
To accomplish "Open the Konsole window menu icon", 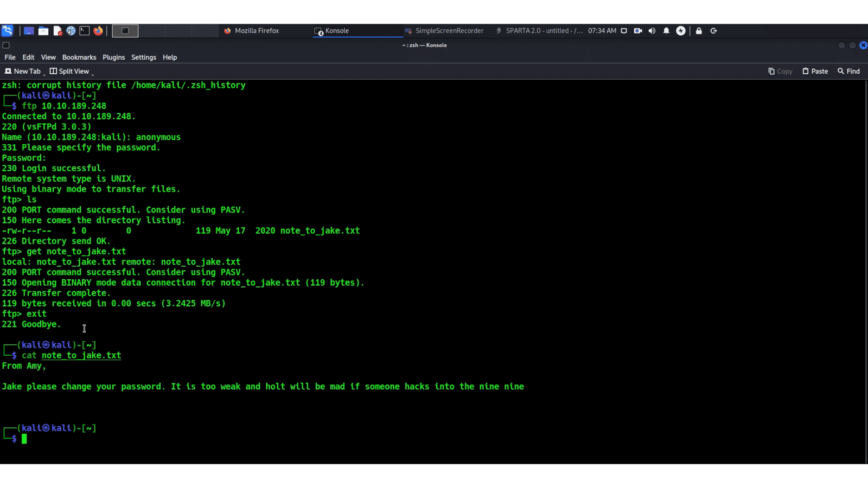I will [x=6, y=46].
